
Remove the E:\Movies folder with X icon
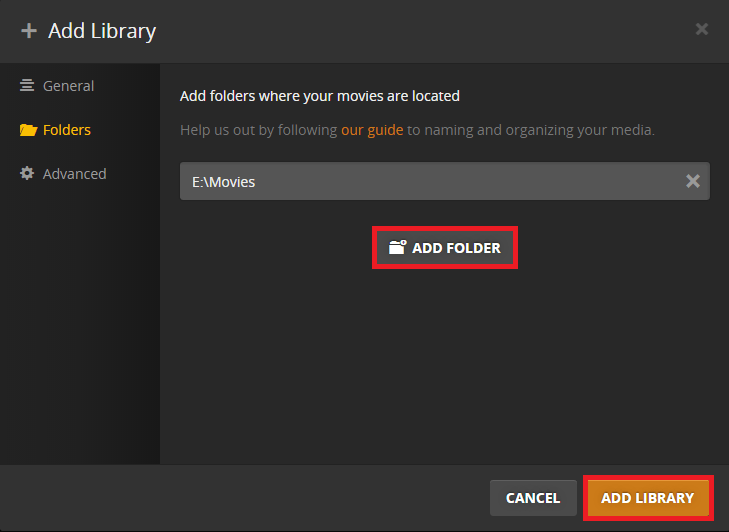(x=692, y=181)
